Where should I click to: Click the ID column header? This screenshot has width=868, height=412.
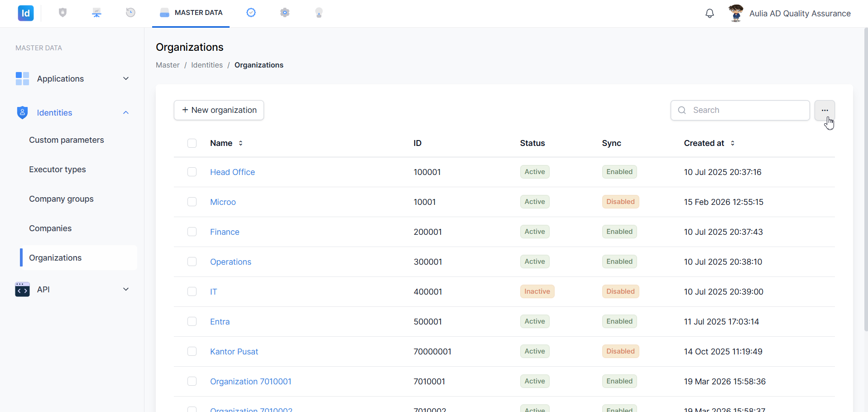tap(417, 143)
